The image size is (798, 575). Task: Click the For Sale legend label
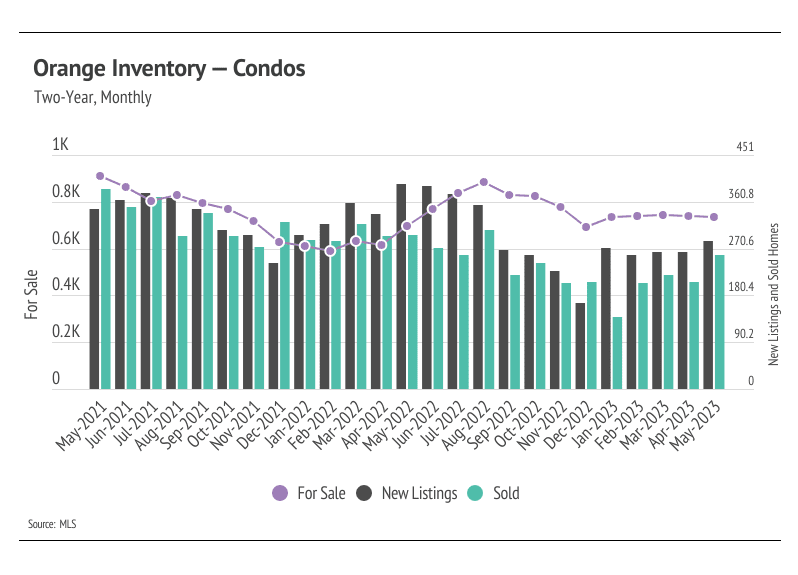point(321,493)
